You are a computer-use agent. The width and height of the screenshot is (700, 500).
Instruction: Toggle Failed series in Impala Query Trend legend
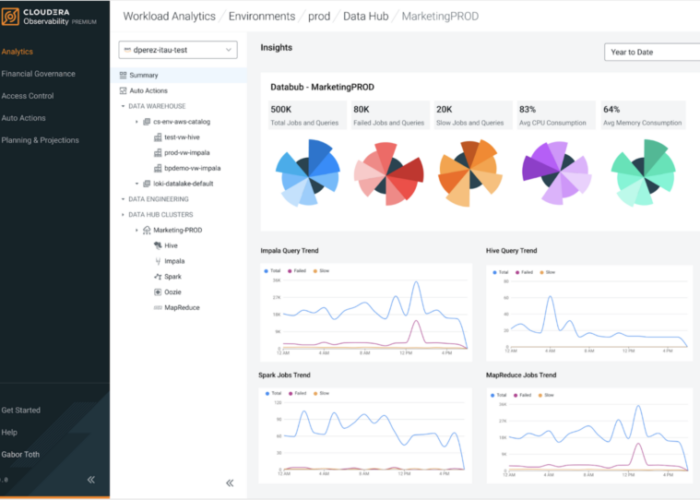[x=297, y=271]
